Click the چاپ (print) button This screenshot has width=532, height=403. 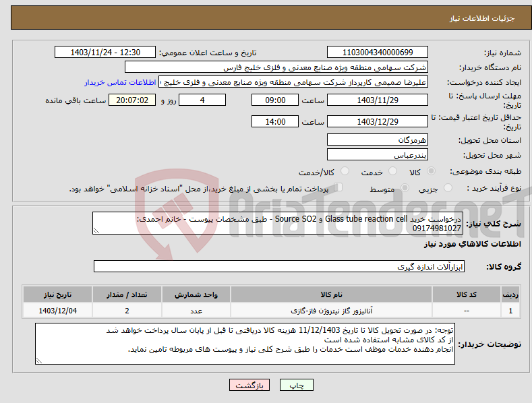point(296,385)
